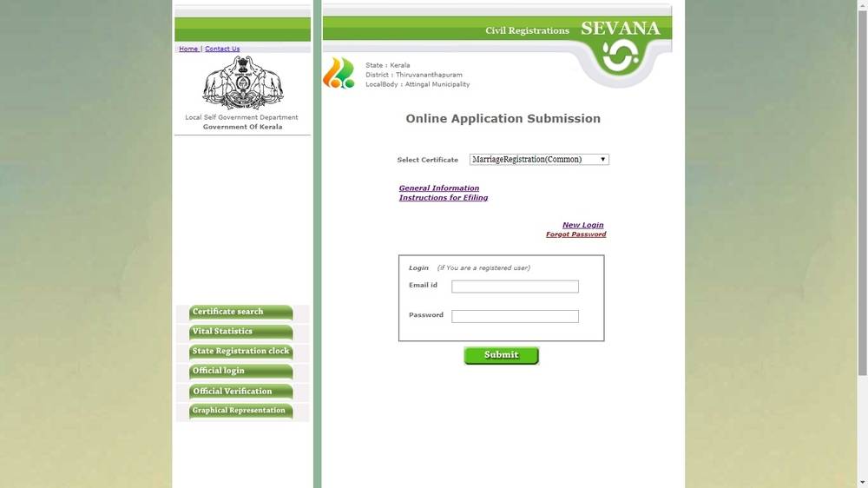Click the 'District : Thiruvananthapuram' text
Image resolution: width=868 pixels, height=488 pixels.
(x=414, y=75)
